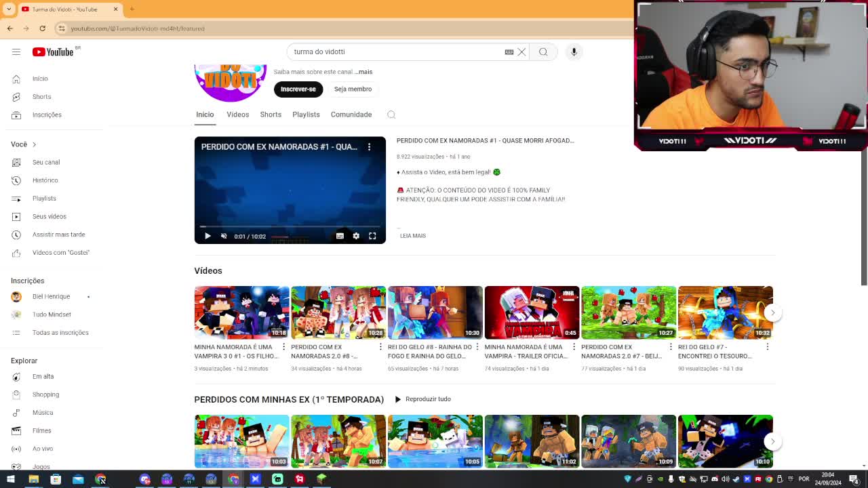This screenshot has height=488, width=868.
Task: Open the Shorts channel tab
Action: (271, 115)
